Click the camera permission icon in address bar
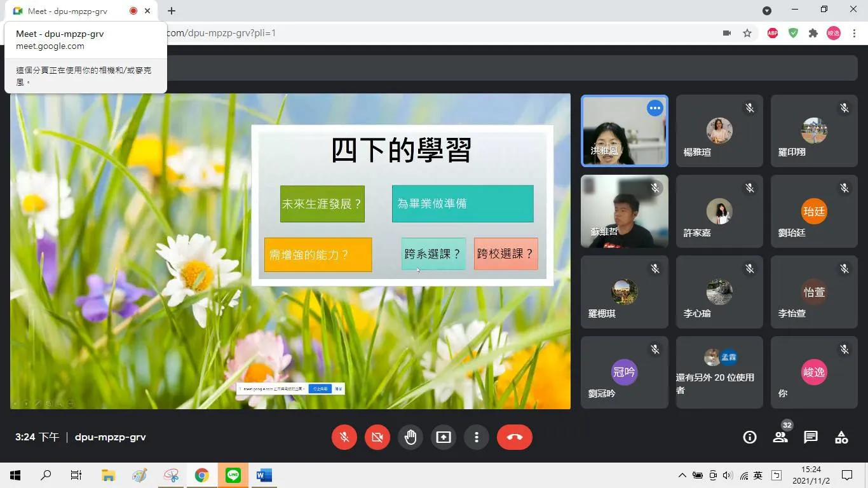 (727, 33)
